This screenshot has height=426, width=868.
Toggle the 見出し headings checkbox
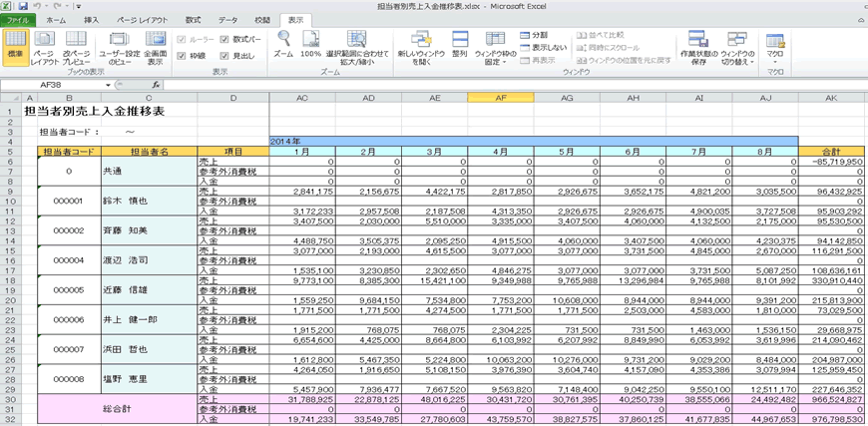[x=224, y=56]
